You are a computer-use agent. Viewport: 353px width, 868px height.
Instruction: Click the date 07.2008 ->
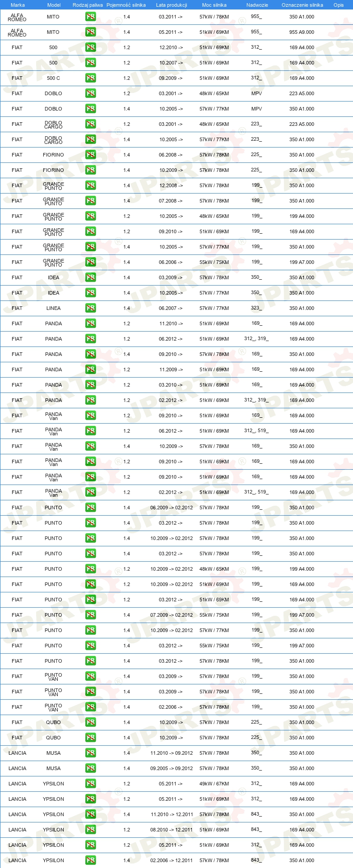tap(171, 201)
